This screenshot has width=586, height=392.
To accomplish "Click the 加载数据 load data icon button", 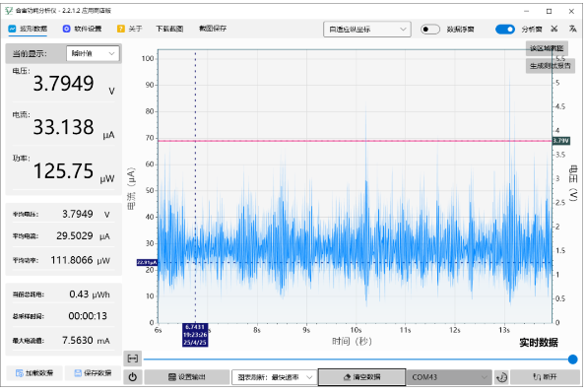I will (34, 373).
